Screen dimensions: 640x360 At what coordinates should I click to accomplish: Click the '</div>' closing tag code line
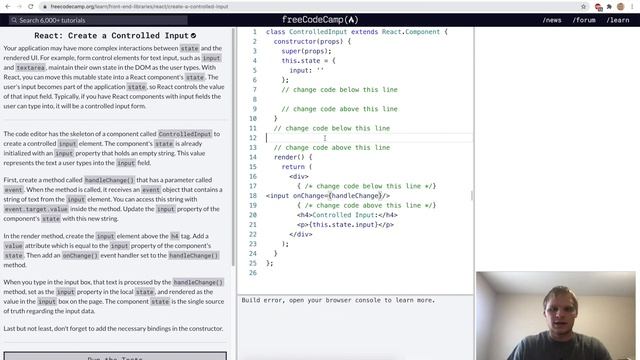pos(301,235)
